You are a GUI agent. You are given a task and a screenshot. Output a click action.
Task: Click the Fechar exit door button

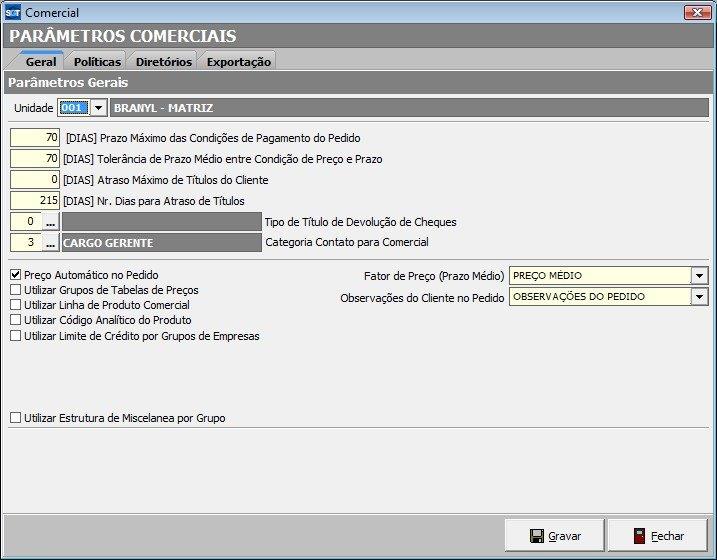(x=658, y=536)
